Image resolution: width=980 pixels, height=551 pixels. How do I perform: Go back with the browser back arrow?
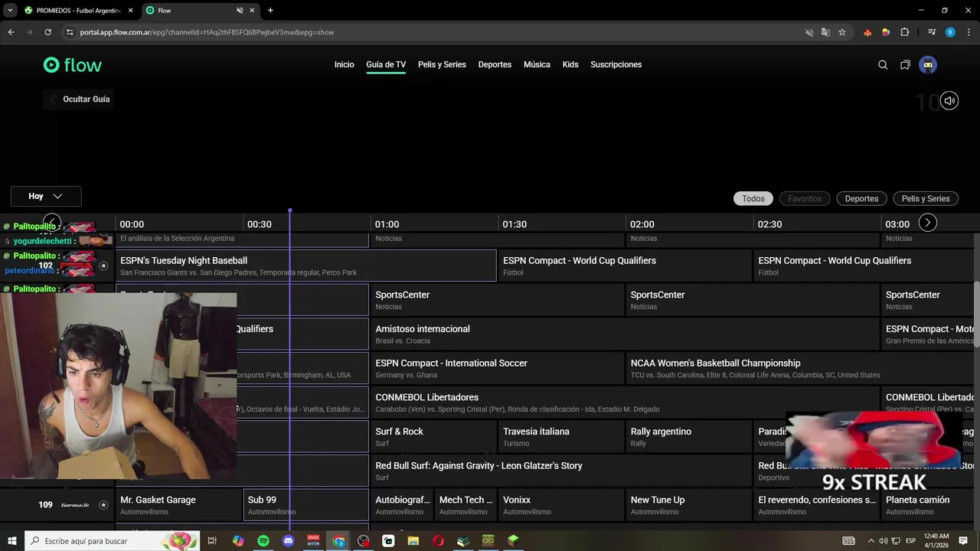tap(11, 32)
